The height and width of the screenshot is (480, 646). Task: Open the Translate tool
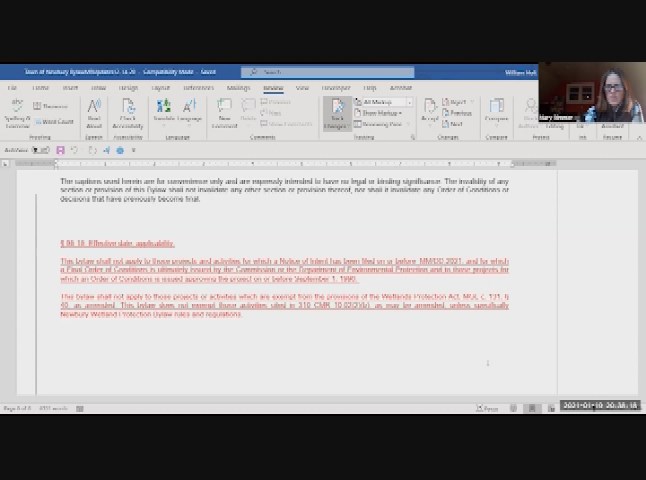[x=163, y=112]
